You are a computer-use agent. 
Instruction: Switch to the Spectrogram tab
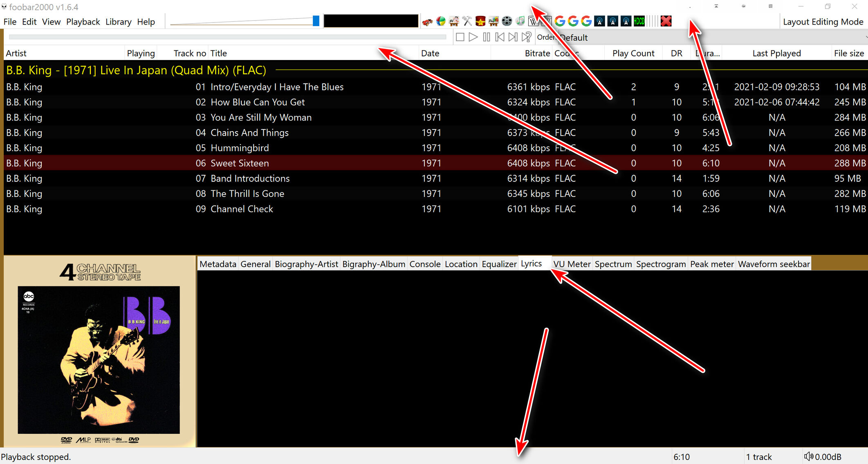tap(661, 264)
